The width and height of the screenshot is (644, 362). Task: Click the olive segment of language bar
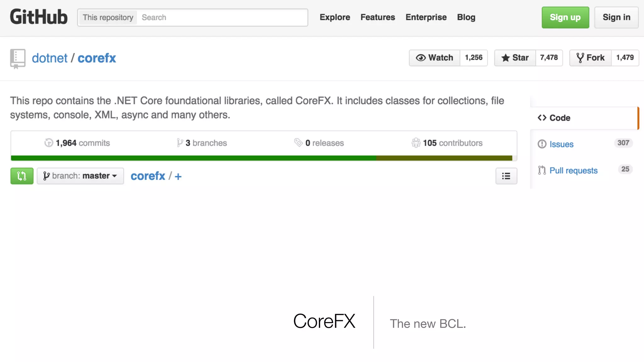(x=444, y=158)
